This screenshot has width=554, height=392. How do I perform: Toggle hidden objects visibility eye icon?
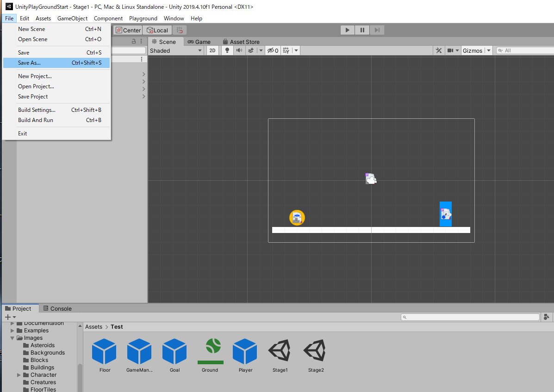coord(273,50)
